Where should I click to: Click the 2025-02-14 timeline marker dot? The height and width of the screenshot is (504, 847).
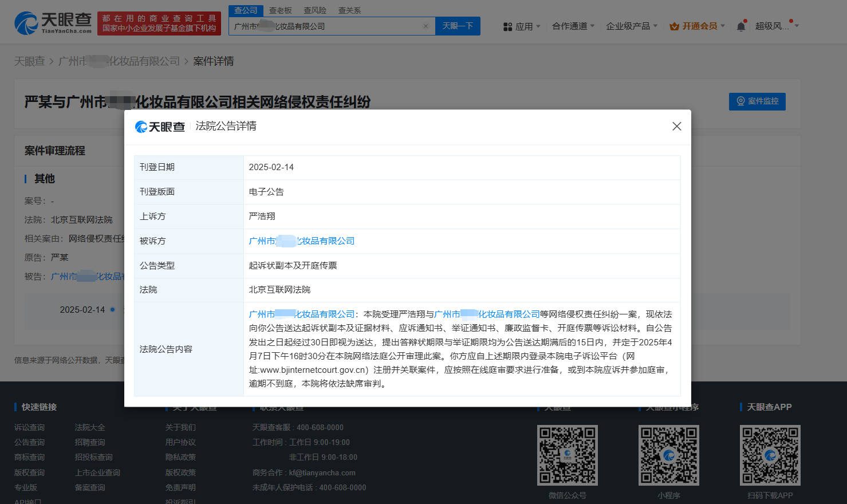(x=112, y=309)
